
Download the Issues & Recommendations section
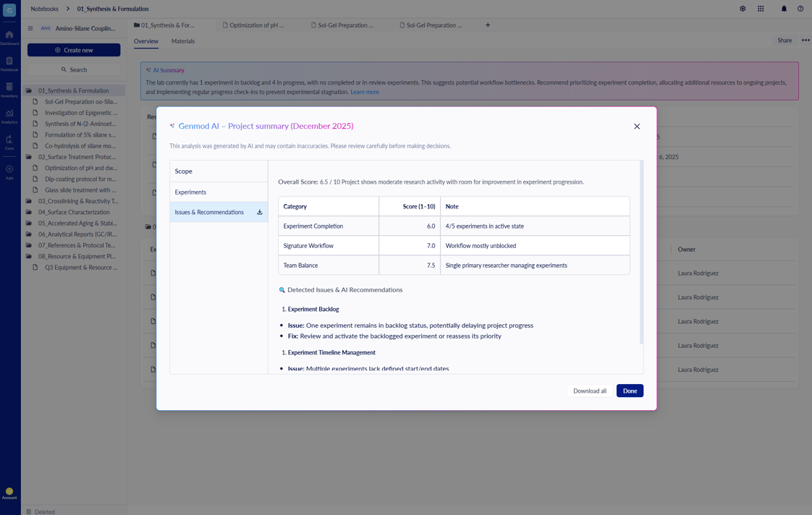(x=259, y=212)
